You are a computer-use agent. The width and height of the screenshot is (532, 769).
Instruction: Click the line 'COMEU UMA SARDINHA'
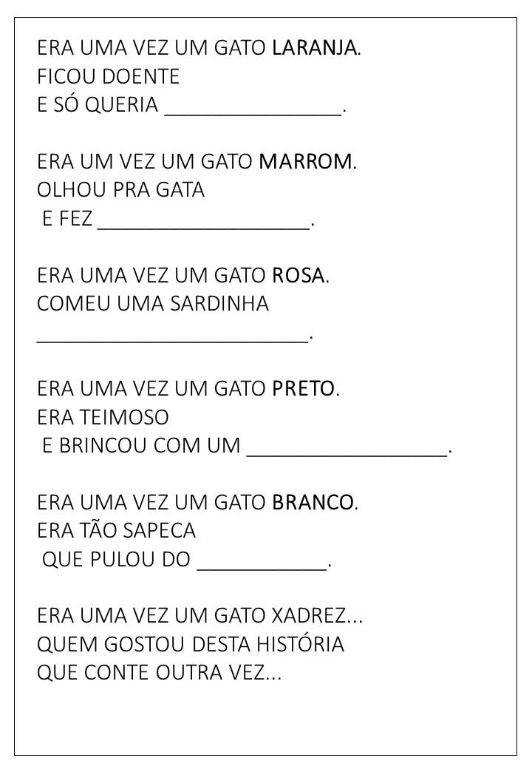pyautogui.click(x=153, y=304)
